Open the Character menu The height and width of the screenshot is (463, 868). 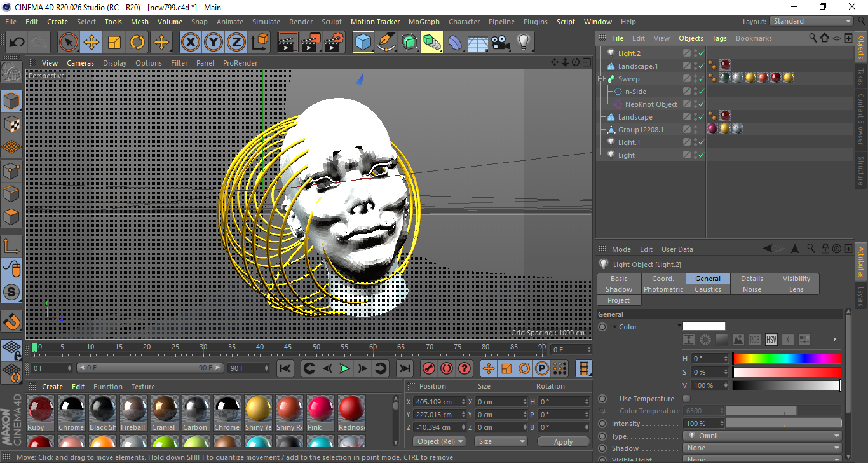click(464, 22)
